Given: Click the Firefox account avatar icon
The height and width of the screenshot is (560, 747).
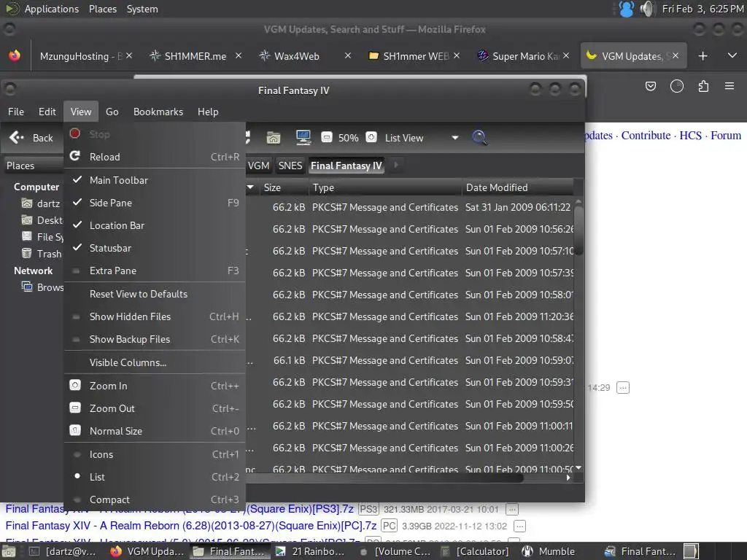Looking at the screenshot, I should click(676, 86).
